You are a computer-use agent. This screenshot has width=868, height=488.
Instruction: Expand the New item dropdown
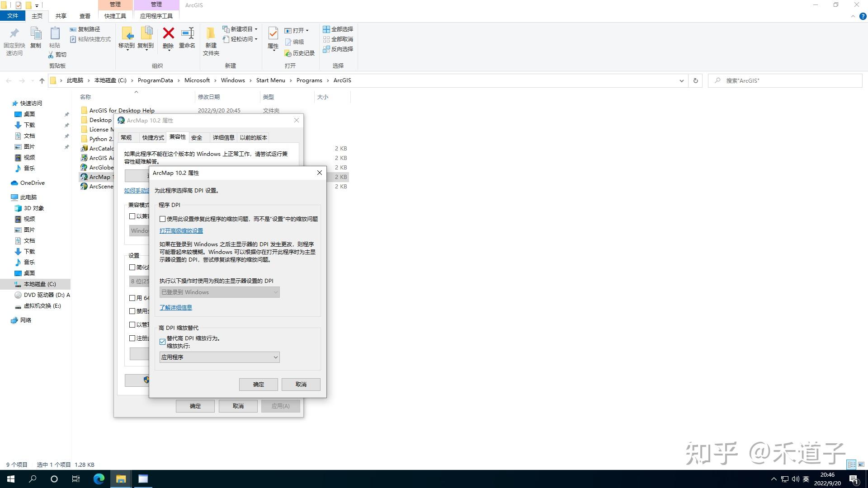pos(256,29)
